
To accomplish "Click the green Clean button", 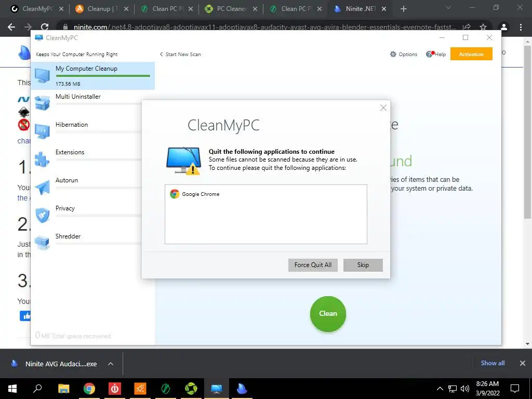I will click(328, 314).
